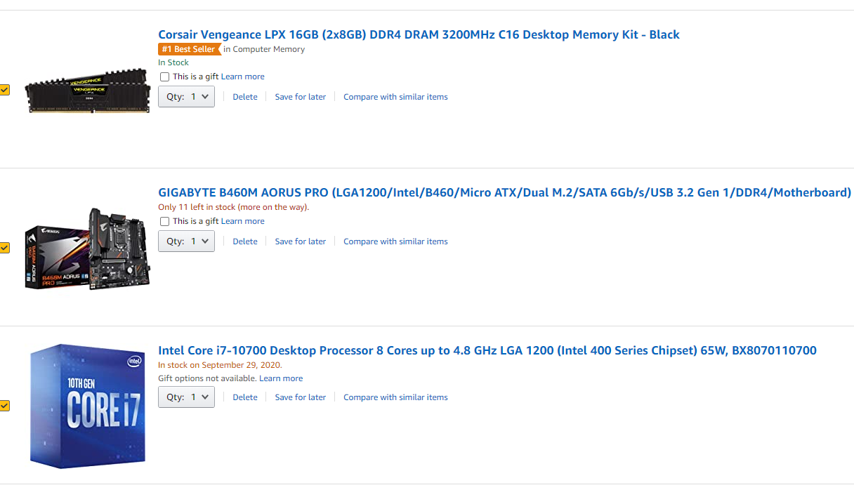Mark the GIGABYTE motherboard as a gift
This screenshot has height=504, width=854.
click(x=164, y=221)
